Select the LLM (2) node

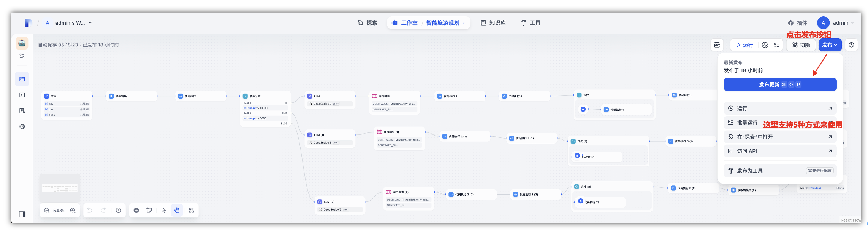[340, 206]
